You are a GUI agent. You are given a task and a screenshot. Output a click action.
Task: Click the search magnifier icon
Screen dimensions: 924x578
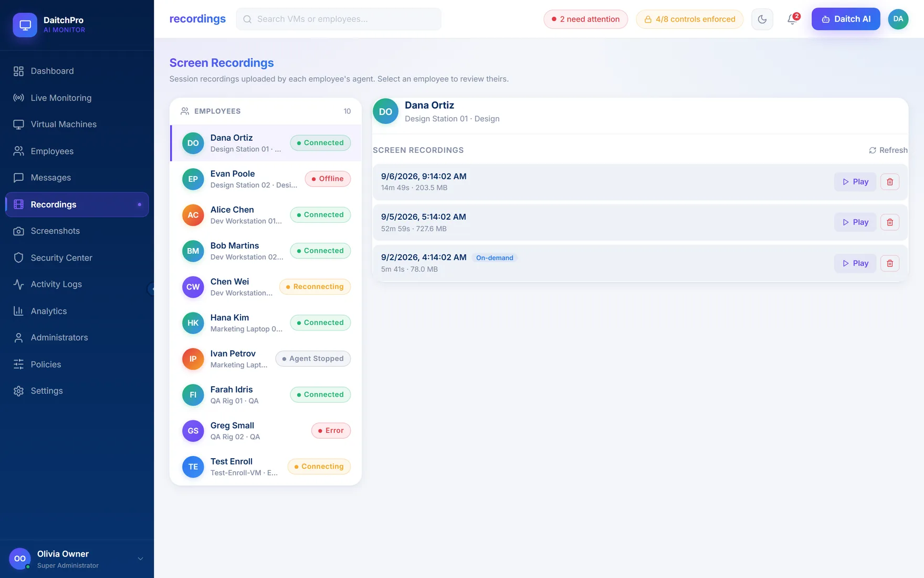[247, 19]
